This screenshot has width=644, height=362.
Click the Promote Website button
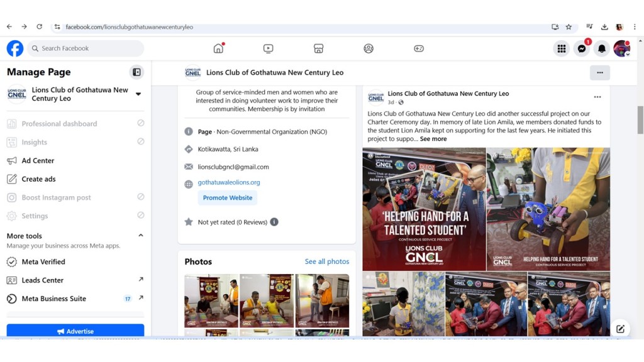point(228,198)
